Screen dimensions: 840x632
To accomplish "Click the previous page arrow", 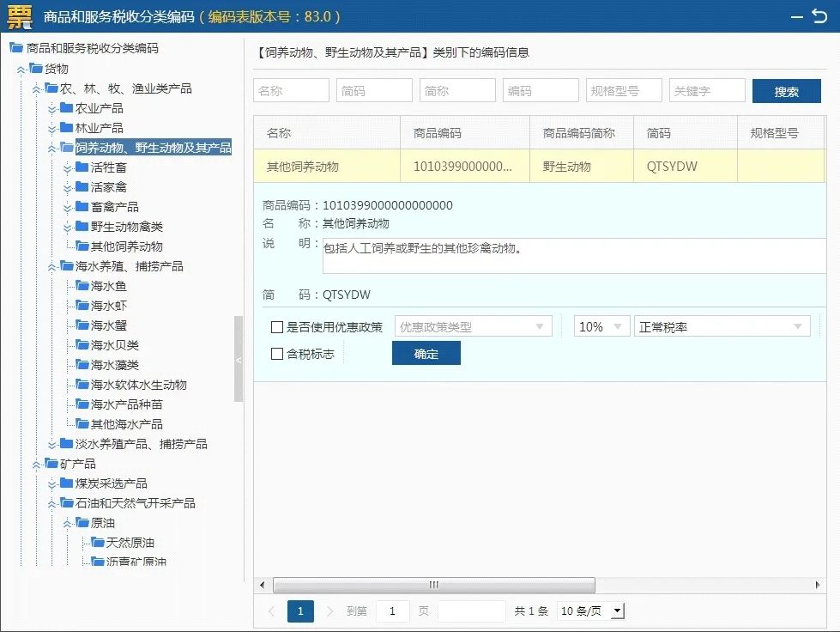I will click(272, 611).
